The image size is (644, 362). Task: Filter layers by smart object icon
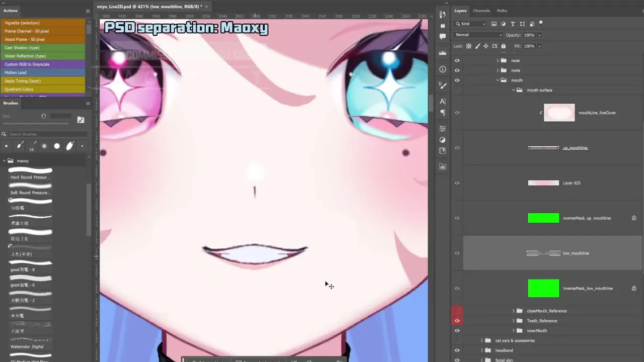pyautogui.click(x=531, y=24)
